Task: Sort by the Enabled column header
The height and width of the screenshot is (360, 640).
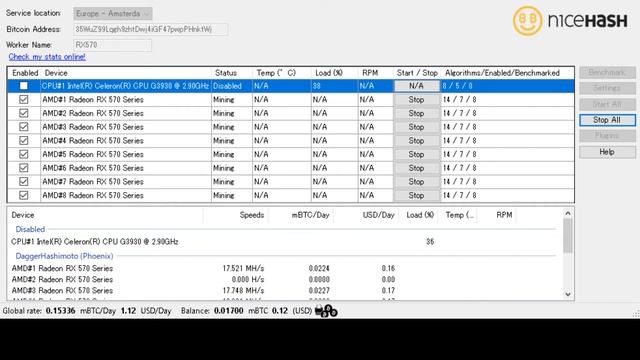Action: (25, 73)
